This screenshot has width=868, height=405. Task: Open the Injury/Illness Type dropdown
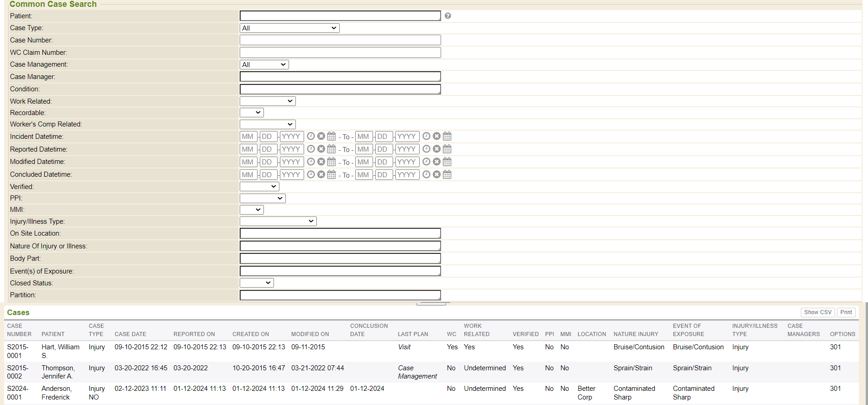(x=278, y=221)
